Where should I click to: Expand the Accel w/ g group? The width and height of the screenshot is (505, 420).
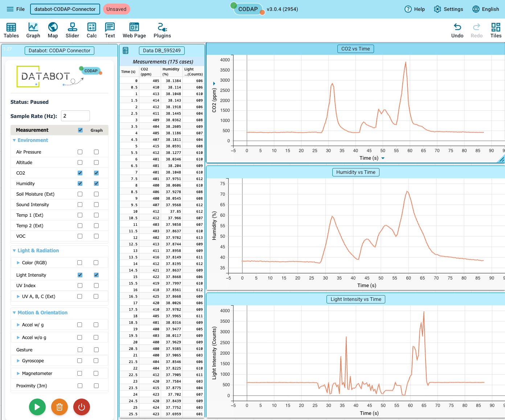click(18, 325)
